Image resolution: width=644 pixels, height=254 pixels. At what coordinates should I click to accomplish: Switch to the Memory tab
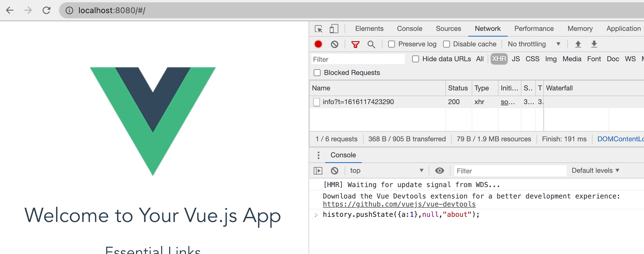click(x=580, y=29)
